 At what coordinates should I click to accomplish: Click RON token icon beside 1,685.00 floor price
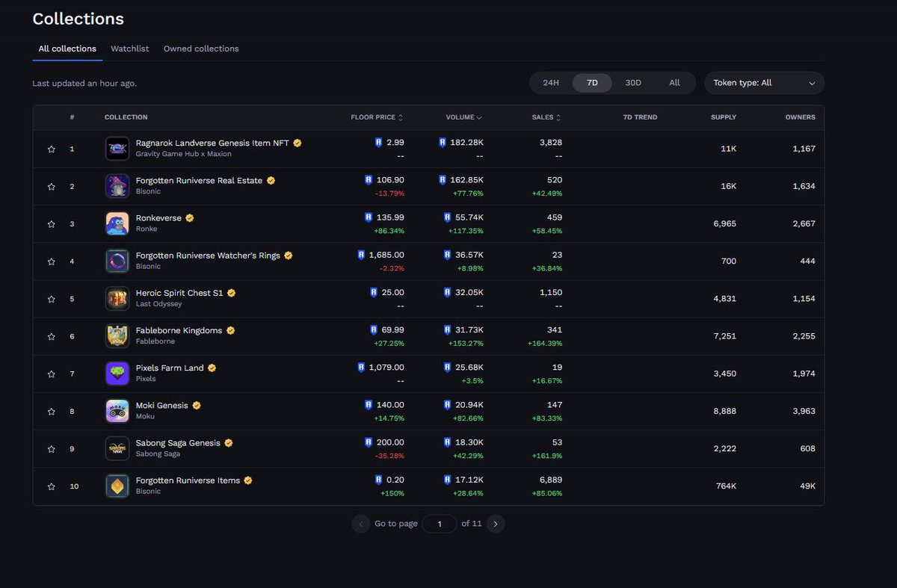[x=362, y=255]
